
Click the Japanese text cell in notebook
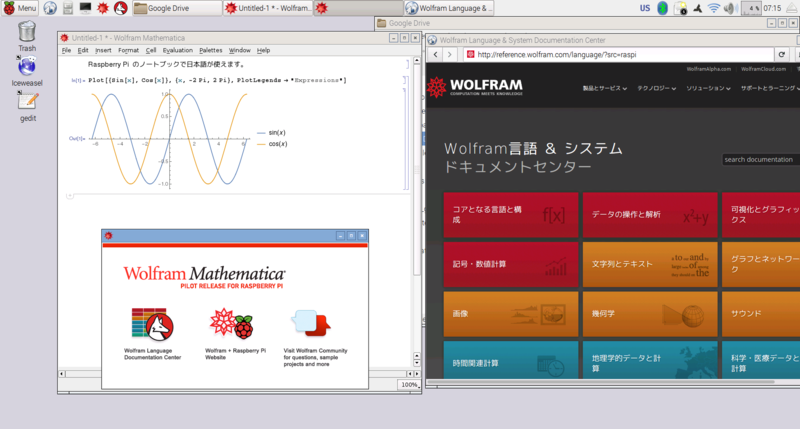(x=167, y=64)
